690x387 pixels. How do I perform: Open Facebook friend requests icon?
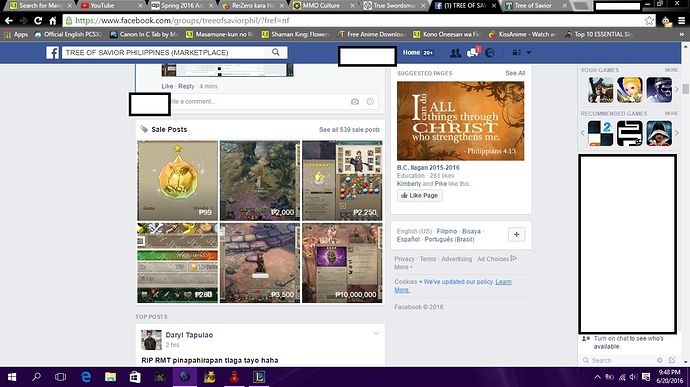click(455, 53)
